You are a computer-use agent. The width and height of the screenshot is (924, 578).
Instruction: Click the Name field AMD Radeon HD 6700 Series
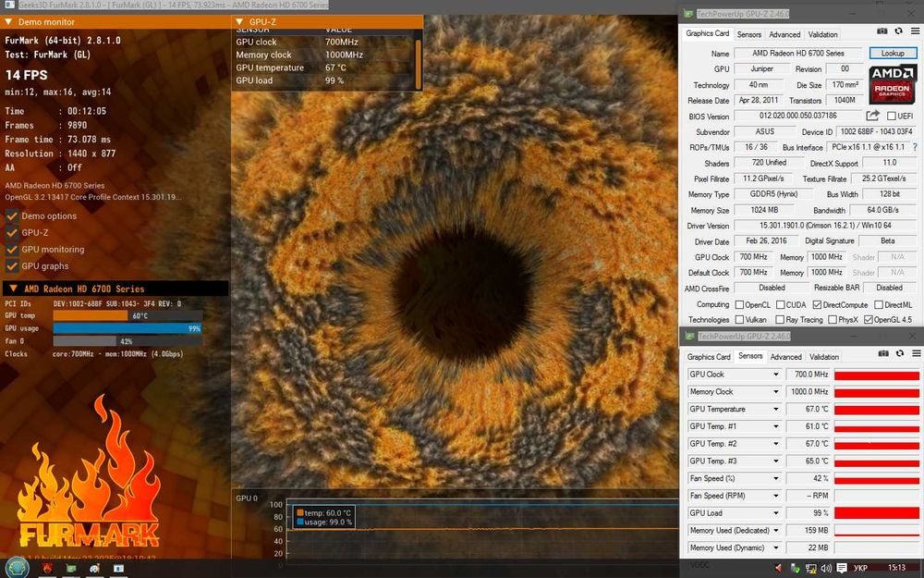tap(798, 53)
